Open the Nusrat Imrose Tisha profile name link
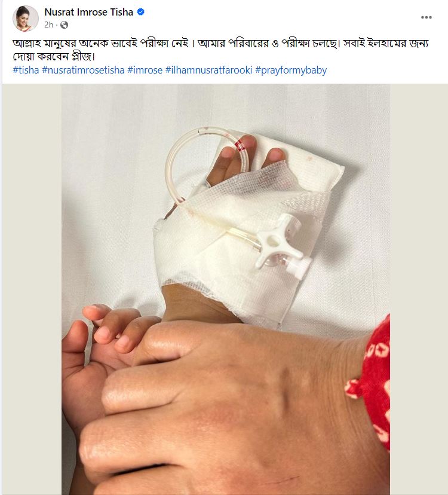 point(88,12)
